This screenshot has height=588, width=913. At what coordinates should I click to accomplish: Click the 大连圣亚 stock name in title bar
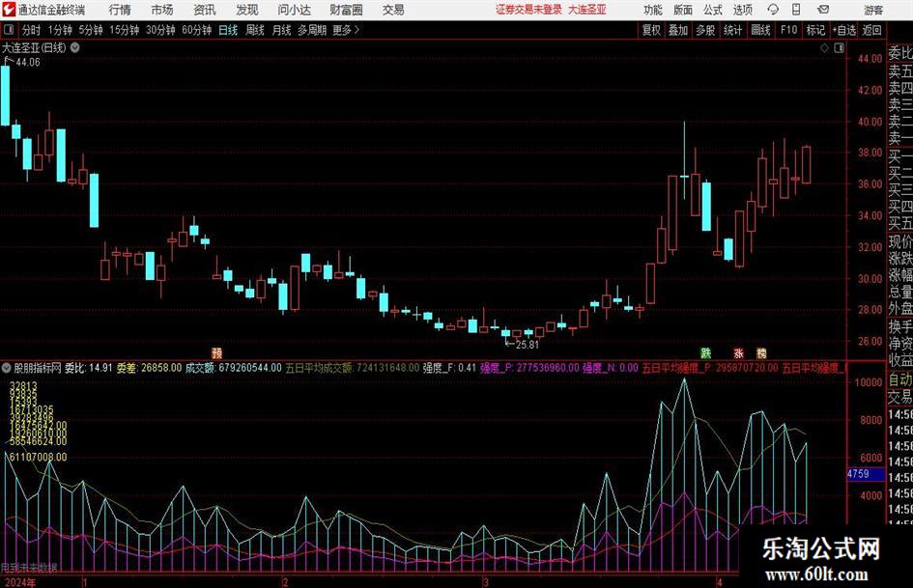point(587,10)
